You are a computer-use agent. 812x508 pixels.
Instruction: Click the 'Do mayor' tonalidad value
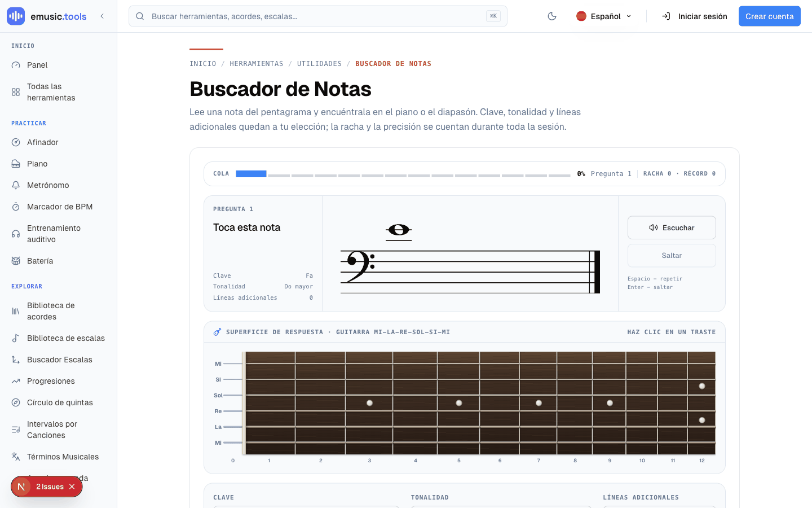tap(298, 287)
